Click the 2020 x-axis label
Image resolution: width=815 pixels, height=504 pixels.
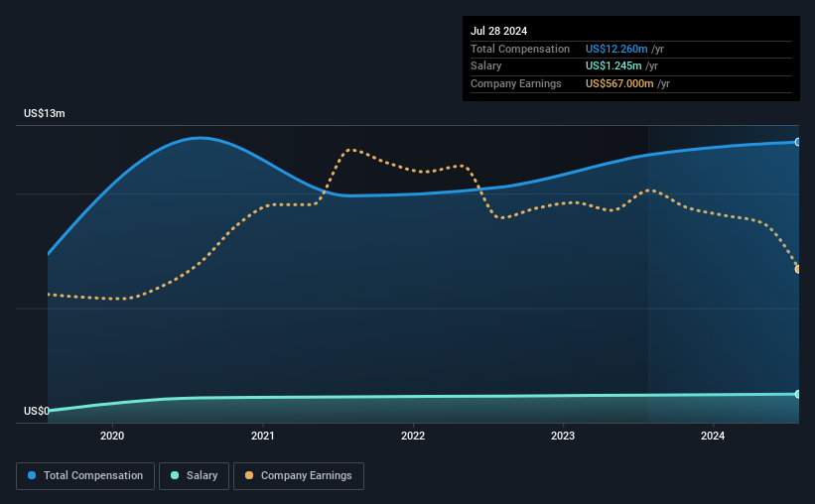(112, 436)
